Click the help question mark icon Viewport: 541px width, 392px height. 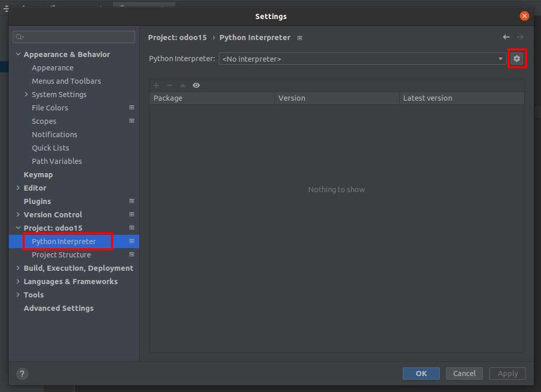[22, 374]
